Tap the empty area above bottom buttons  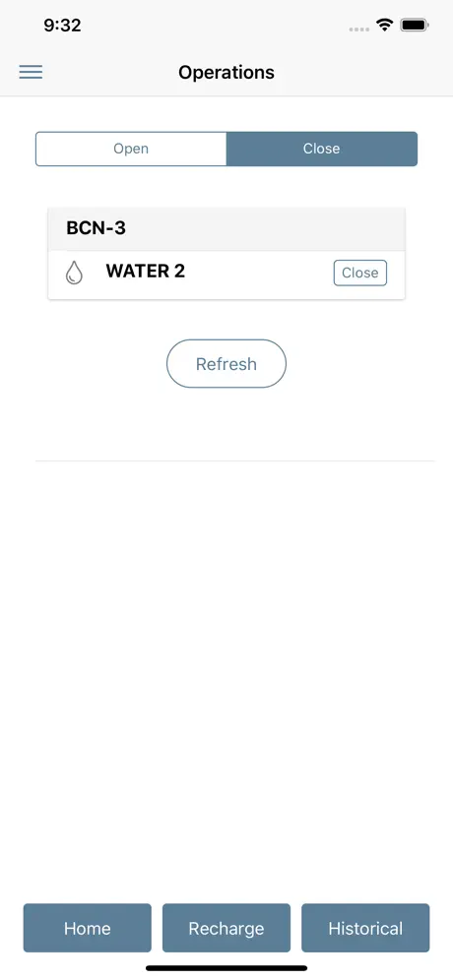(226, 681)
